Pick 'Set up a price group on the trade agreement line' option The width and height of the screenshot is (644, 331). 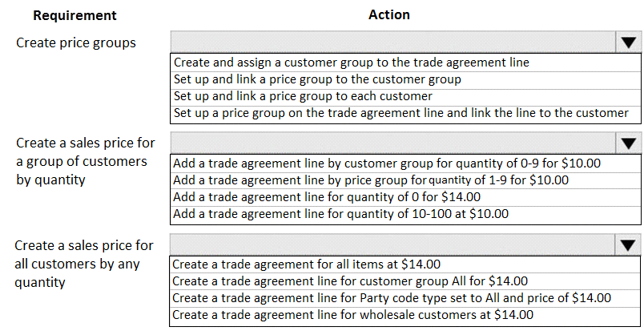coord(405,113)
